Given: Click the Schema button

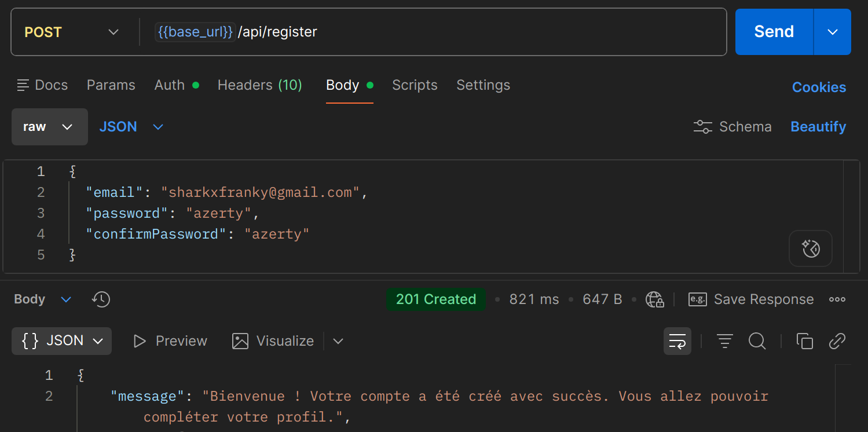Looking at the screenshot, I should 733,127.
